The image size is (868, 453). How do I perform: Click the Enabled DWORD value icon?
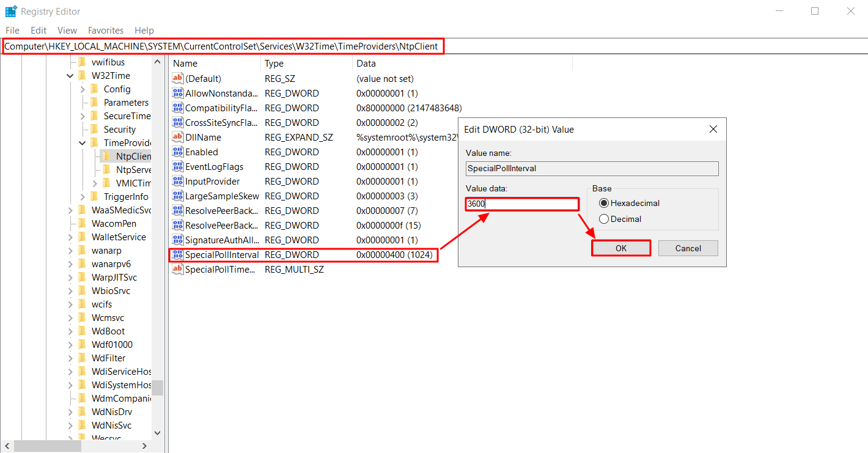click(178, 152)
